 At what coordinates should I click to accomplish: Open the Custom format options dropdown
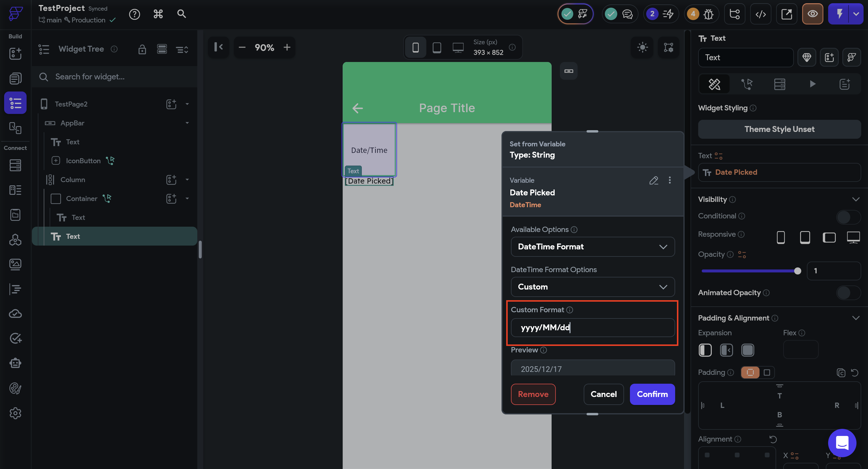click(x=592, y=287)
